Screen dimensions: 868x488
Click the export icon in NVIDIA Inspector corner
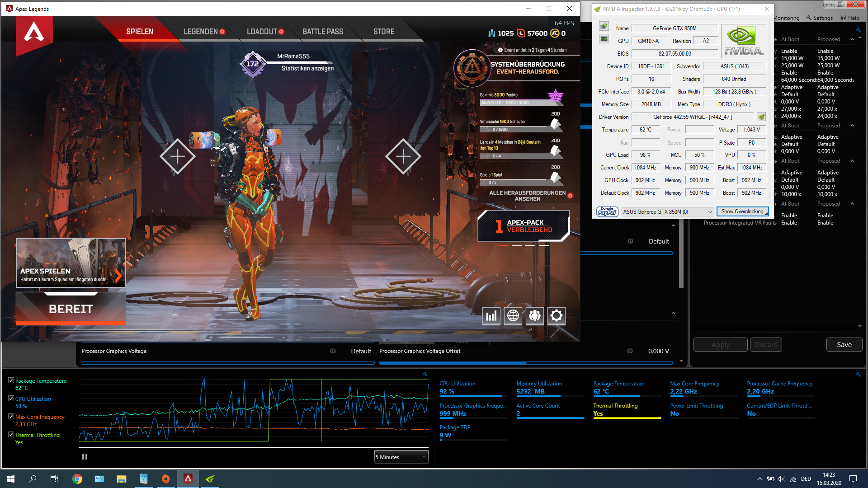[x=604, y=26]
